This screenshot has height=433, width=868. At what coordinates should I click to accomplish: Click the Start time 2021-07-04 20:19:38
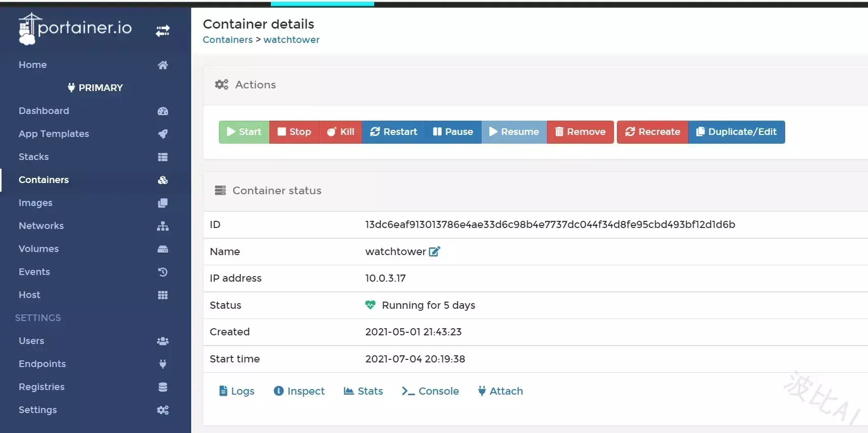tap(415, 359)
